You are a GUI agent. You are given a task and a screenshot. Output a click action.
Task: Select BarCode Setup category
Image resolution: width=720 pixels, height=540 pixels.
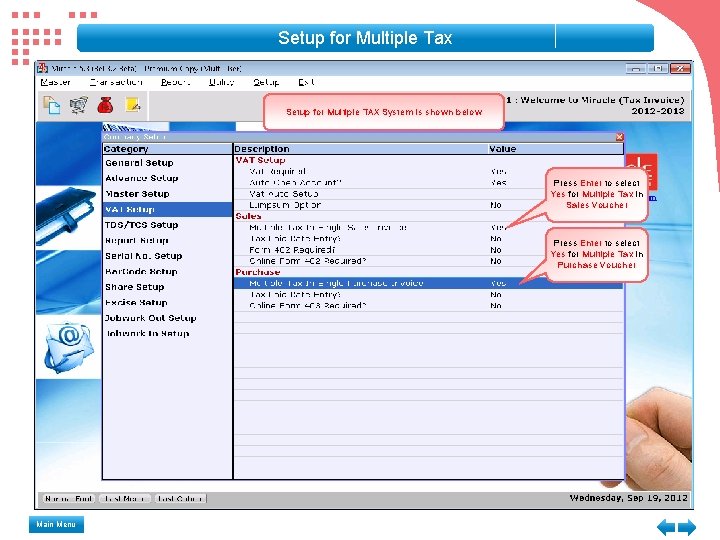168,271
